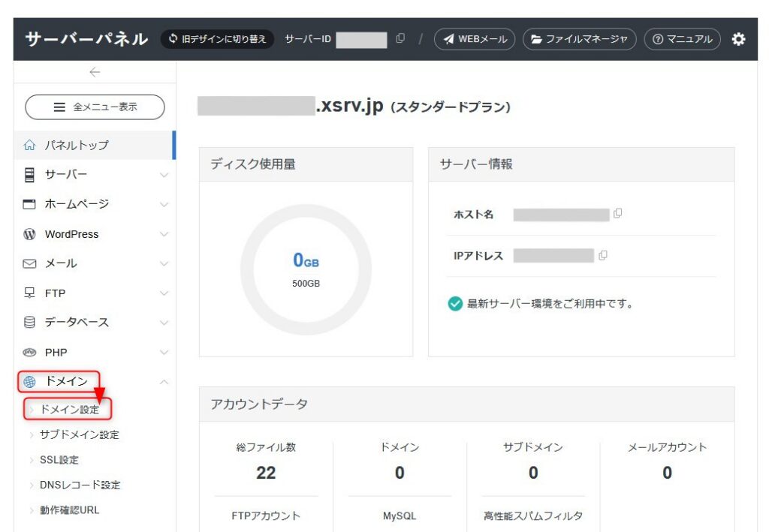
Task: Open the WEBメール button
Action: point(475,39)
